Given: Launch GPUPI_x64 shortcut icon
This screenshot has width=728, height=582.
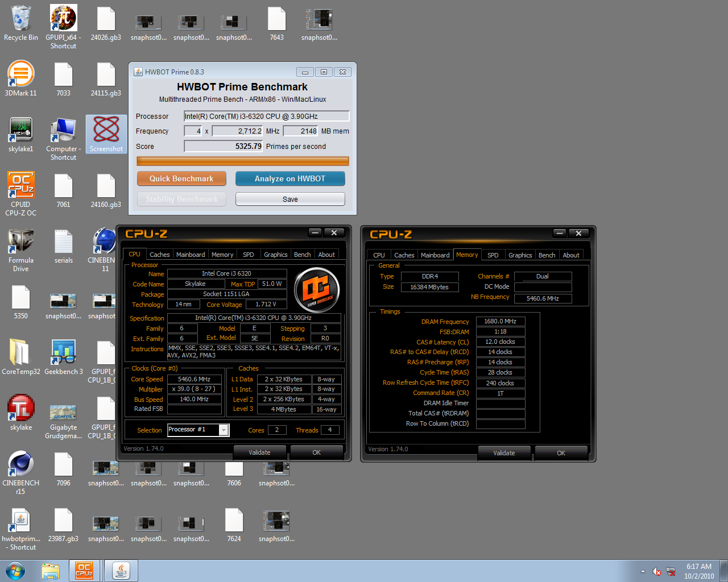Looking at the screenshot, I should point(63,27).
